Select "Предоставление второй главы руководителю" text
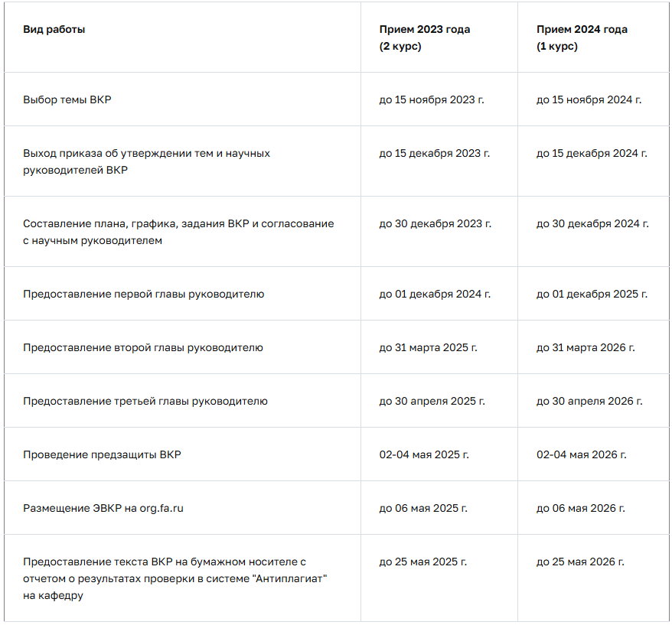 click(143, 347)
